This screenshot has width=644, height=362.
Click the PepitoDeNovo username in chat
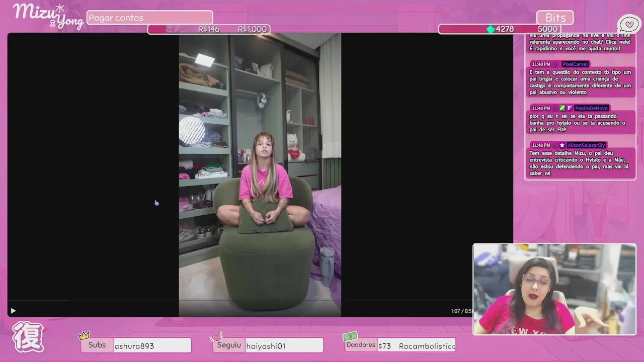pos(592,108)
